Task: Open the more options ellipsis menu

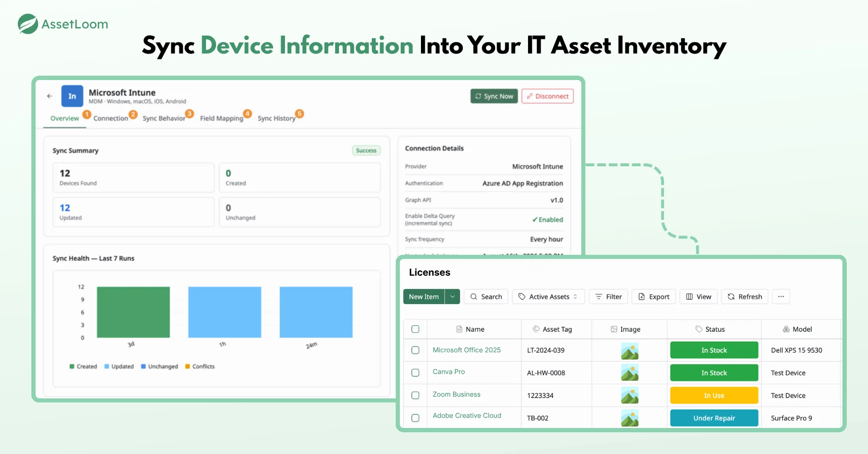Action: coord(781,296)
